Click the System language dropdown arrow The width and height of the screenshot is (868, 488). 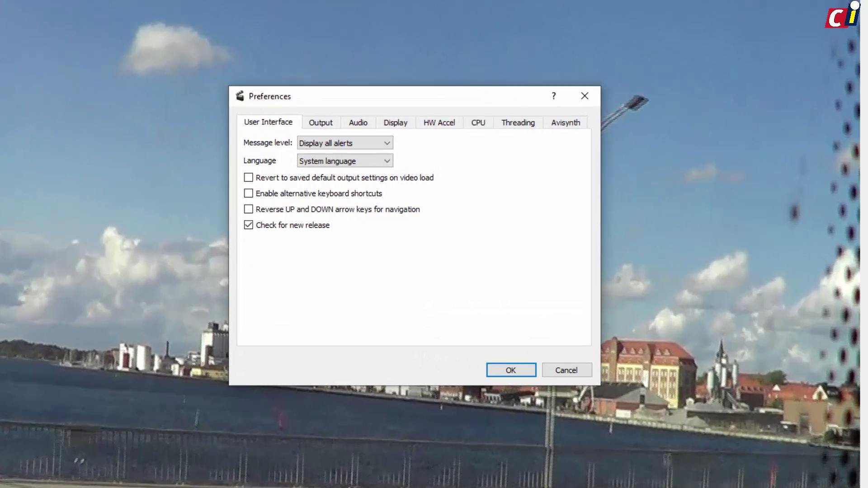[x=386, y=160]
